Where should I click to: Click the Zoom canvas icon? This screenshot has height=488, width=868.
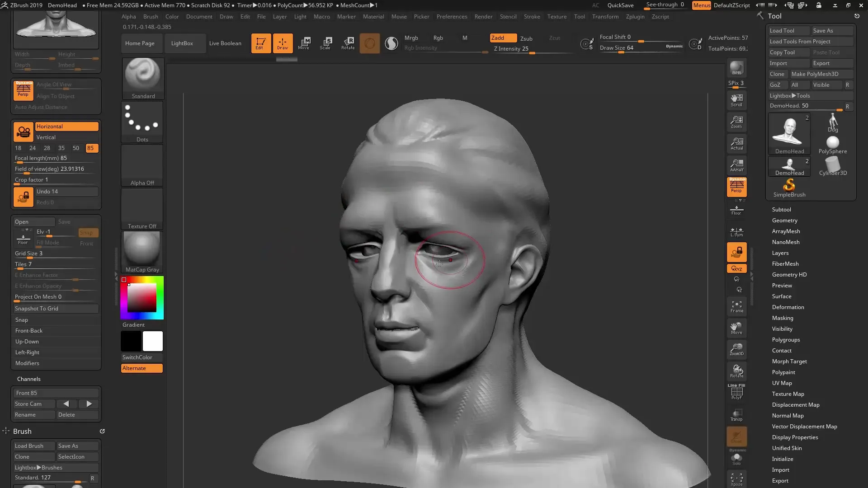pyautogui.click(x=736, y=122)
